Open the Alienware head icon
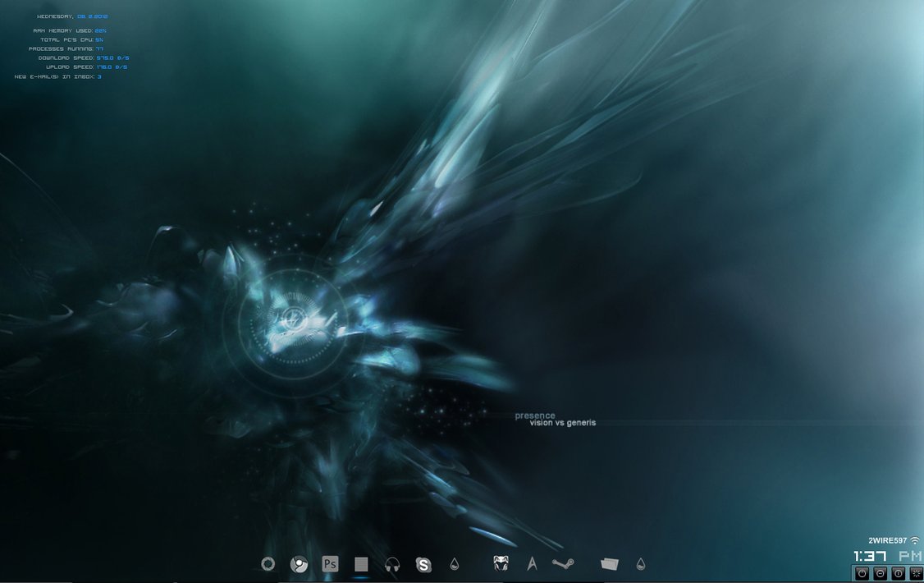Image resolution: width=924 pixels, height=583 pixels. tap(501, 563)
